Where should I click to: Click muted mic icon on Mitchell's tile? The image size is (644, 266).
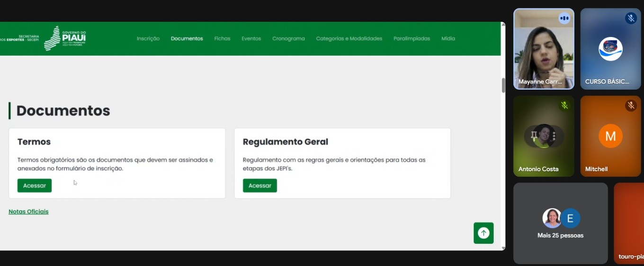[630, 105]
